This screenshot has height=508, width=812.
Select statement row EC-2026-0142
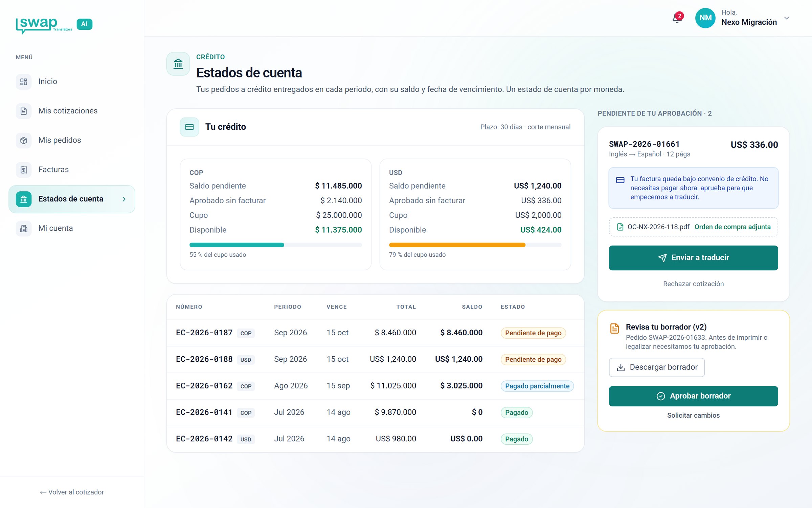click(x=375, y=439)
